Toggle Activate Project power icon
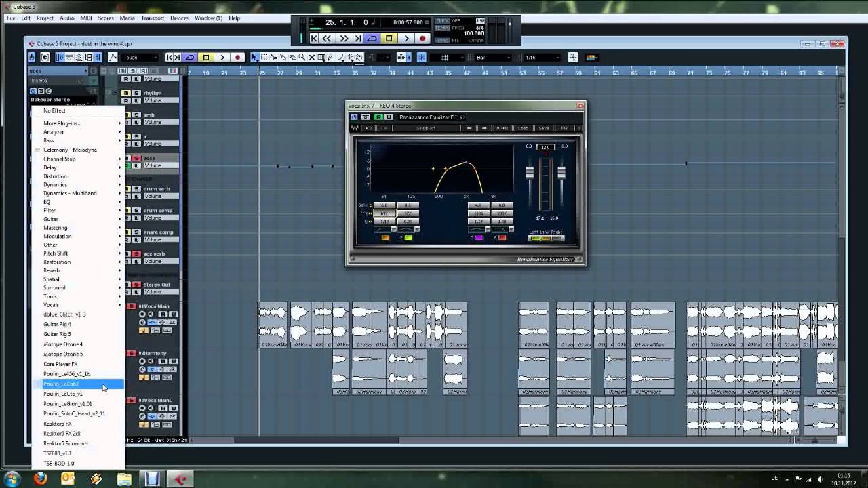Image resolution: width=868 pixels, height=488 pixels. coord(32,58)
